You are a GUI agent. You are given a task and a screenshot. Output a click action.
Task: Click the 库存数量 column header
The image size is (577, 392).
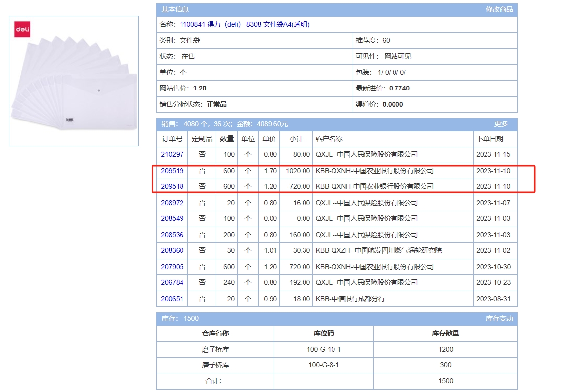coord(445,333)
